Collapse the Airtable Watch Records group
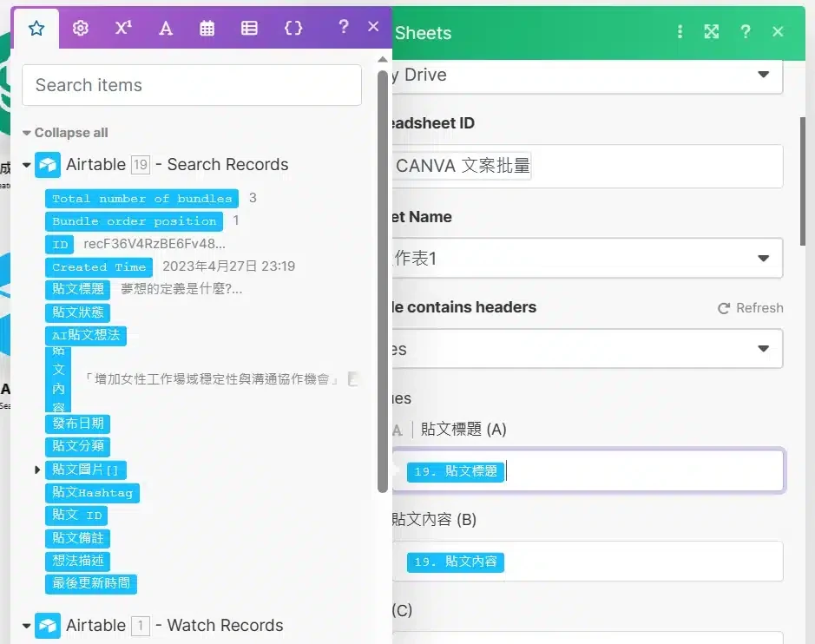815x644 pixels. click(x=27, y=626)
